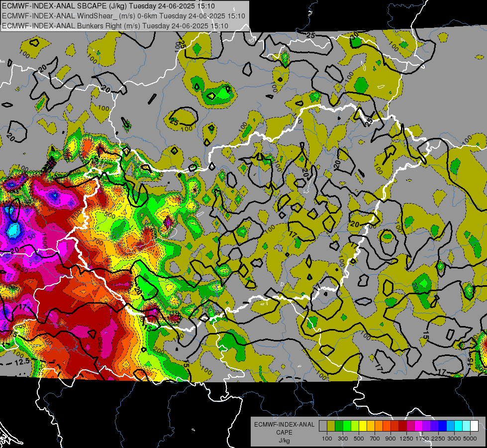Screen dimensions: 487x448
Task: Click the gray swatch in CAPE legend
Action: point(323,426)
